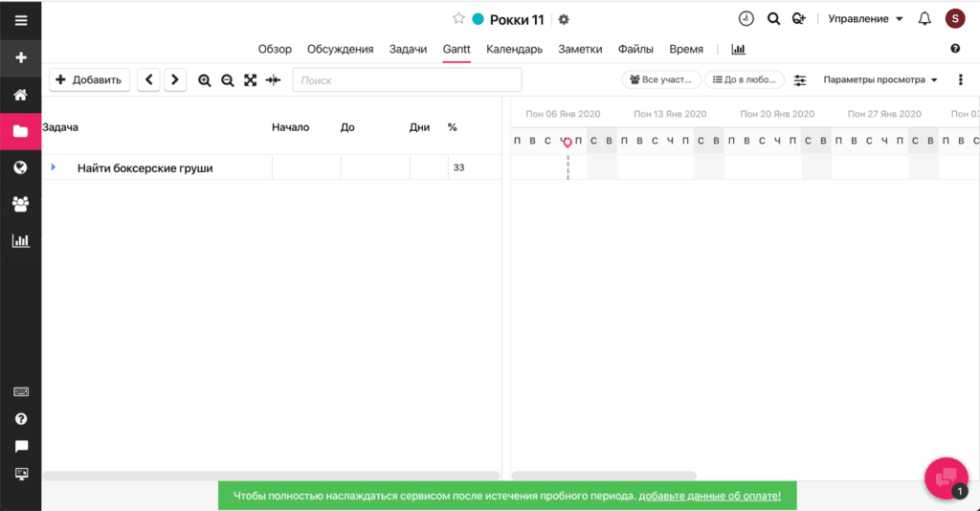Switch to the Календарь tab
Viewport: 980px width, 511px height.
pos(514,49)
